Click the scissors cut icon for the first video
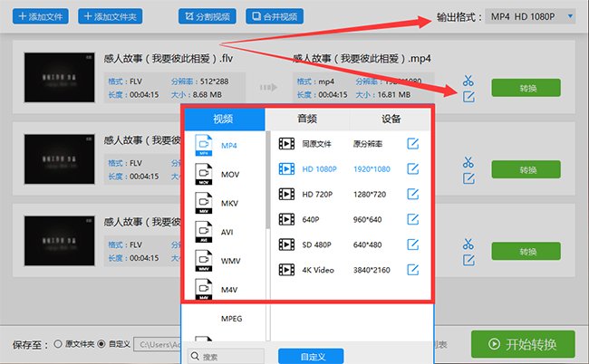The width and height of the screenshot is (589, 364). point(468,81)
